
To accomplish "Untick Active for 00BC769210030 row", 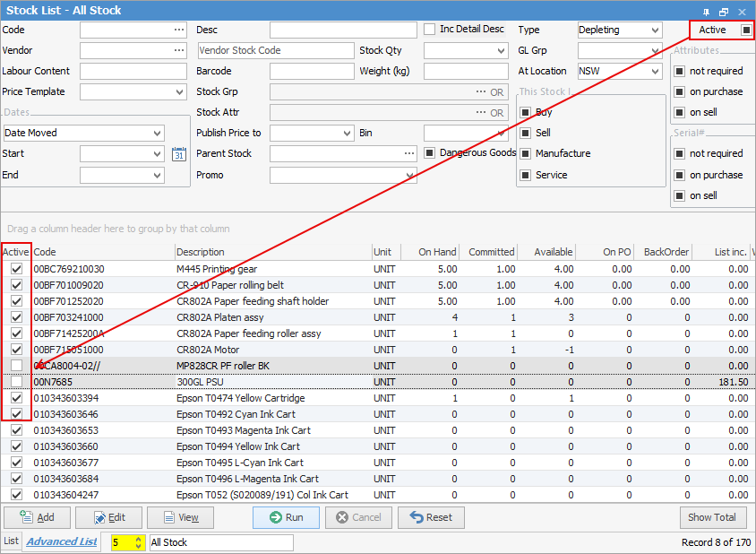I will [16, 269].
